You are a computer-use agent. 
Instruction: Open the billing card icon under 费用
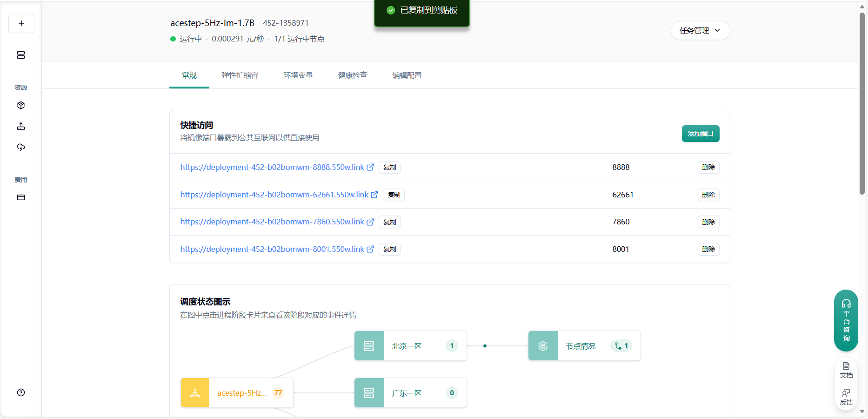point(21,197)
